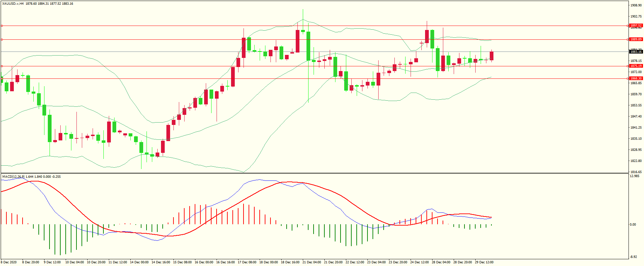Click the 1828.95 price on the scale
Screen dimensions: 644x266
click(x=636, y=150)
